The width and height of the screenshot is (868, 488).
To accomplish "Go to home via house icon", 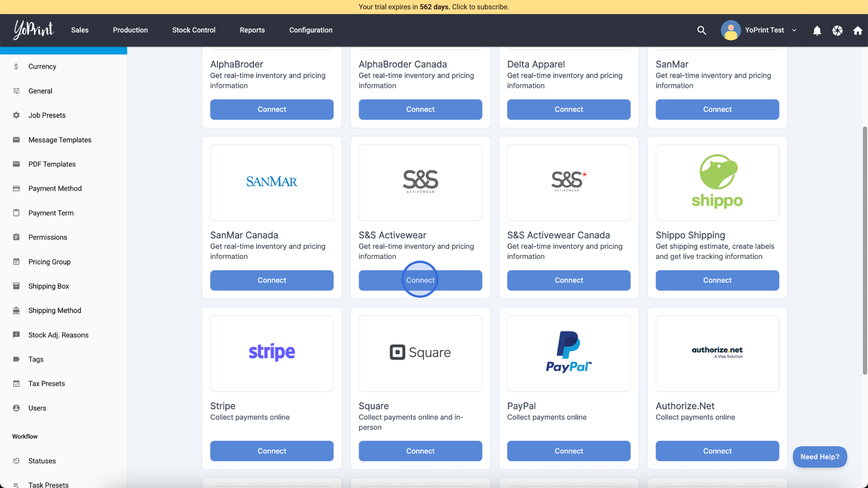I will click(858, 30).
